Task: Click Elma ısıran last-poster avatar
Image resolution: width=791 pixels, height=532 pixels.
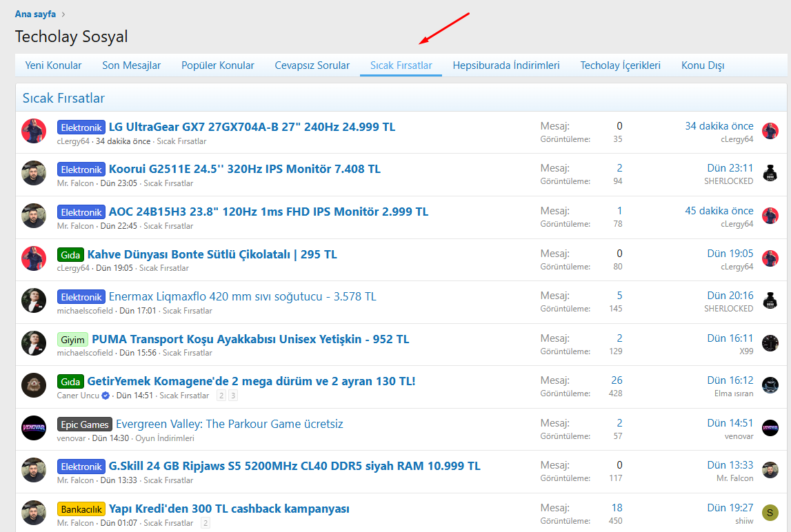Action: [770, 385]
